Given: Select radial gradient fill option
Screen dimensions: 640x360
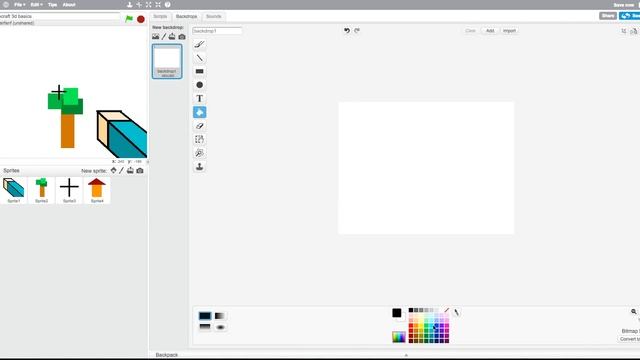Looking at the screenshot, I should point(220,327).
